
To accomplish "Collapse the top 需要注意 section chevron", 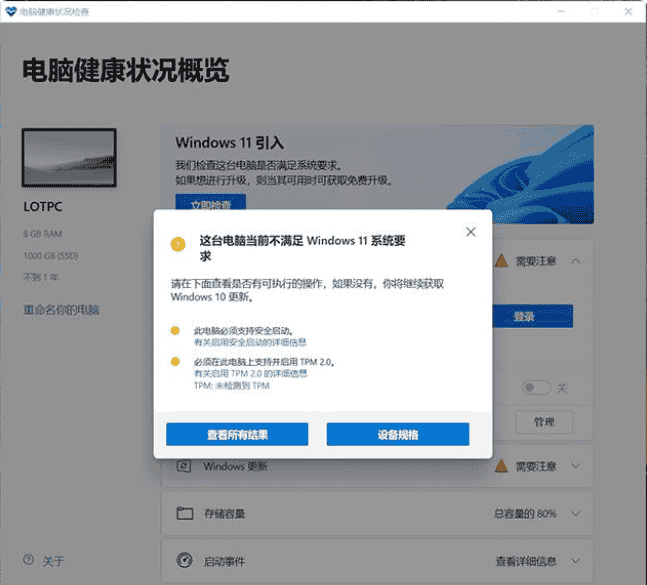I will (576, 261).
